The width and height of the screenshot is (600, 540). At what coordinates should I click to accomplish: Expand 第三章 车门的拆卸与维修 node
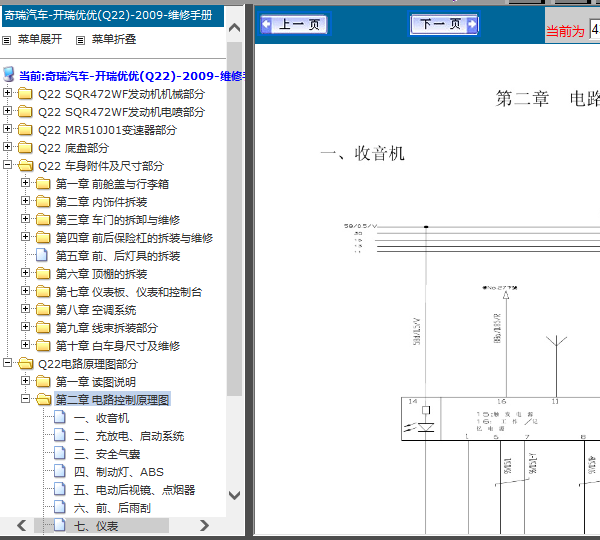(25, 218)
